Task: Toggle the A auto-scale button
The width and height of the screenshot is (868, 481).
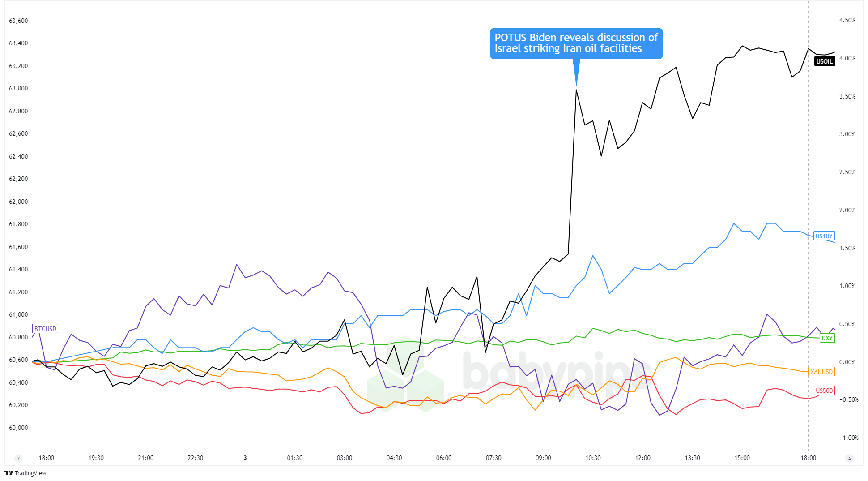Action: click(849, 458)
